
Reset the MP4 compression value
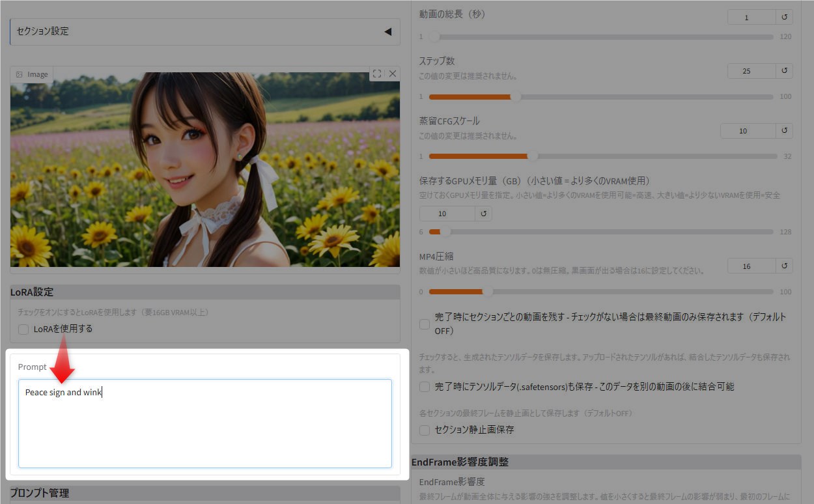784,266
